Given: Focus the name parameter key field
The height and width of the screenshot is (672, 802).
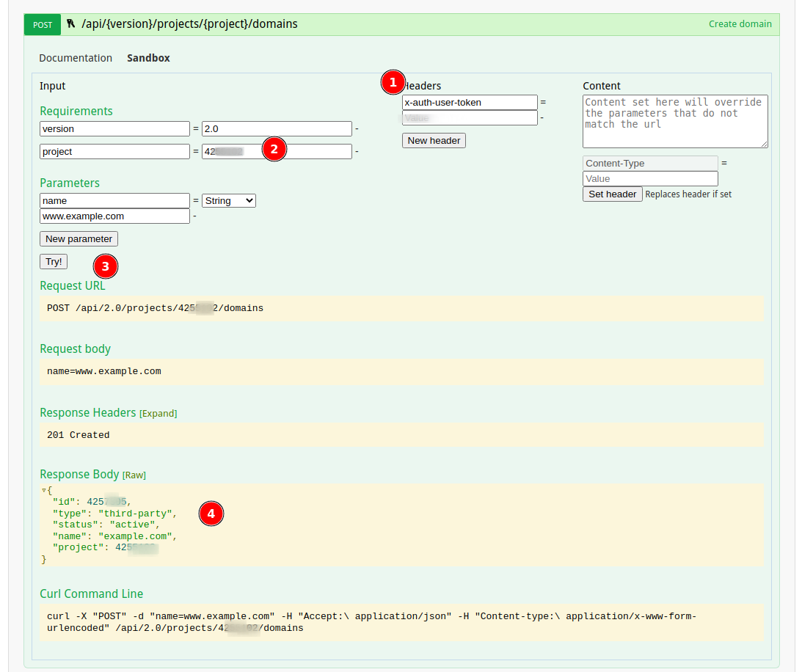Looking at the screenshot, I should tap(114, 200).
